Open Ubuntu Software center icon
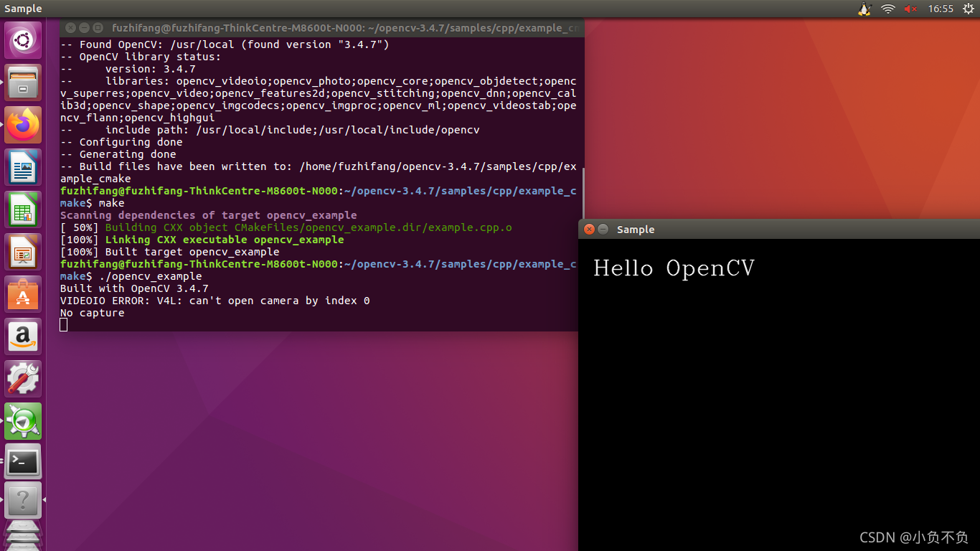980x551 pixels. [x=24, y=294]
